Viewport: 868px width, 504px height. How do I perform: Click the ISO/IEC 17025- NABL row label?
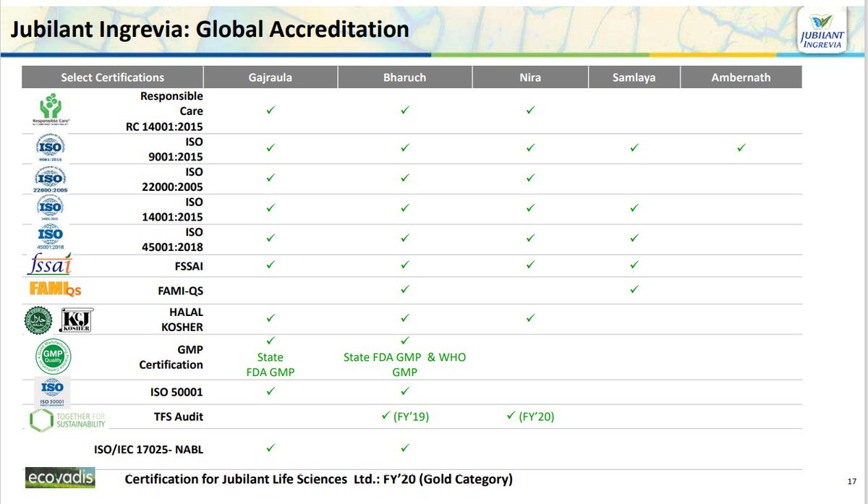(x=149, y=450)
